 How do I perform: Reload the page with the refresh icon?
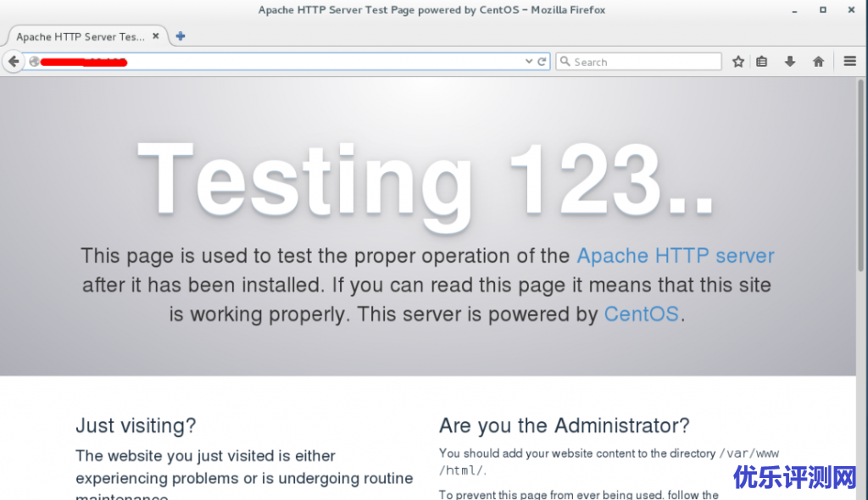point(542,62)
